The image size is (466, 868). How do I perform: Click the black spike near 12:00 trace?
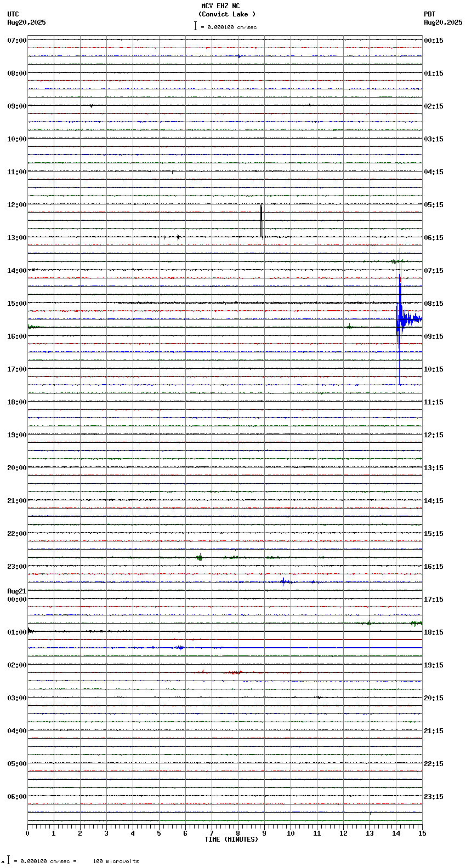[262, 221]
